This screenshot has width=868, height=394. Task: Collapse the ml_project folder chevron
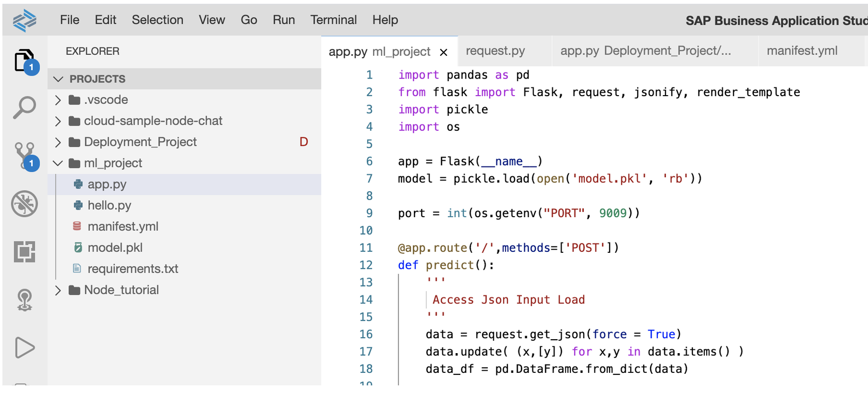click(x=58, y=163)
